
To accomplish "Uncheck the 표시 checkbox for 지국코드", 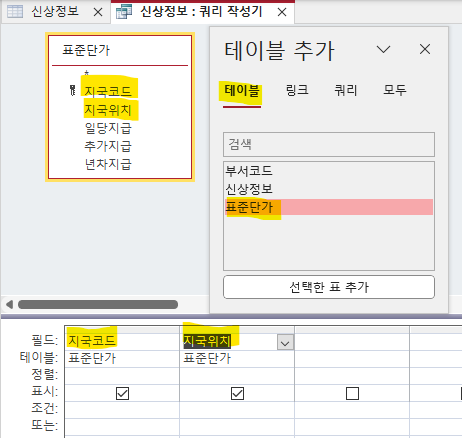I will coord(122,393).
